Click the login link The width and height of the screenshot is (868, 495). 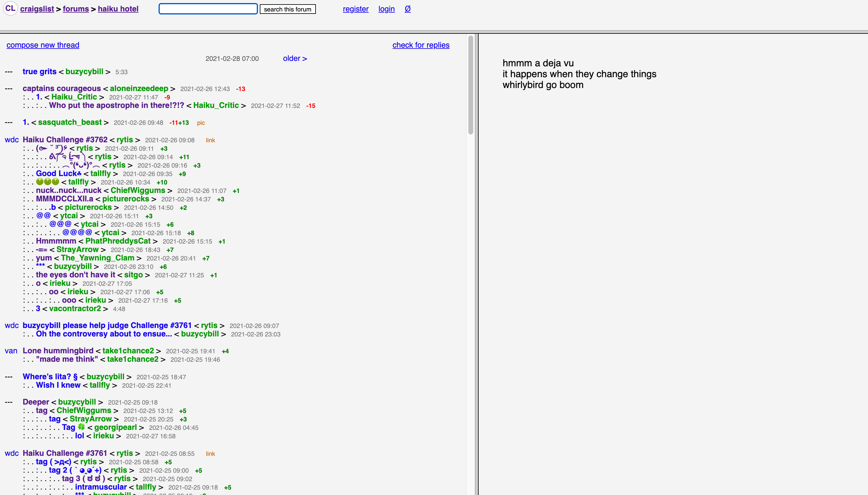pyautogui.click(x=386, y=9)
